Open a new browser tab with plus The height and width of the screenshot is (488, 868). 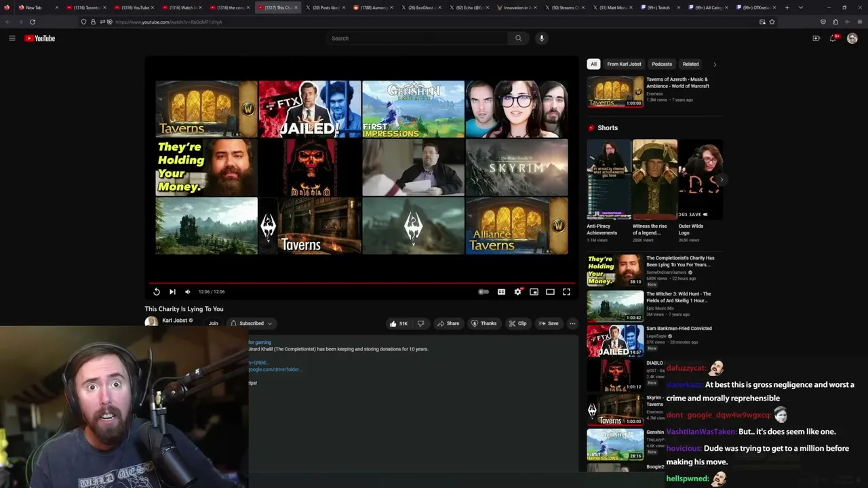[787, 7]
